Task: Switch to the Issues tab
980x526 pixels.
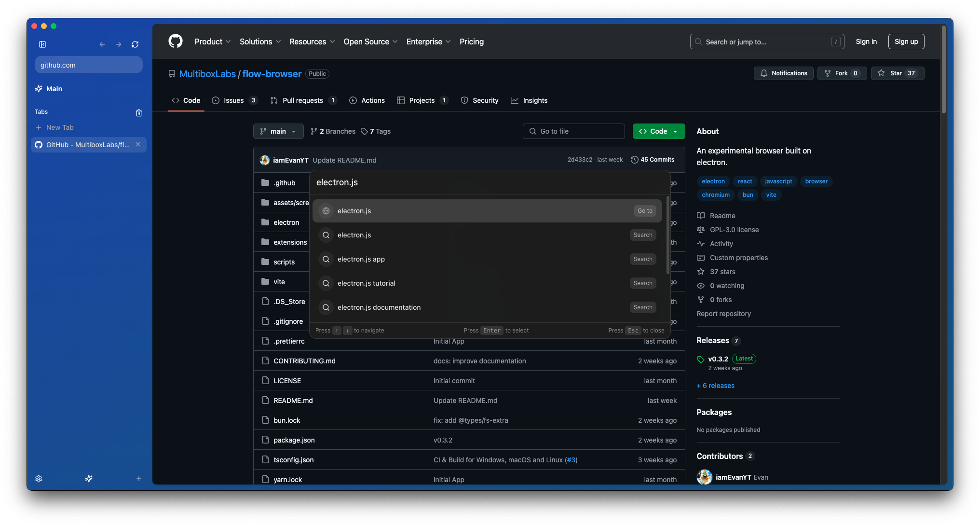Action: pyautogui.click(x=234, y=100)
